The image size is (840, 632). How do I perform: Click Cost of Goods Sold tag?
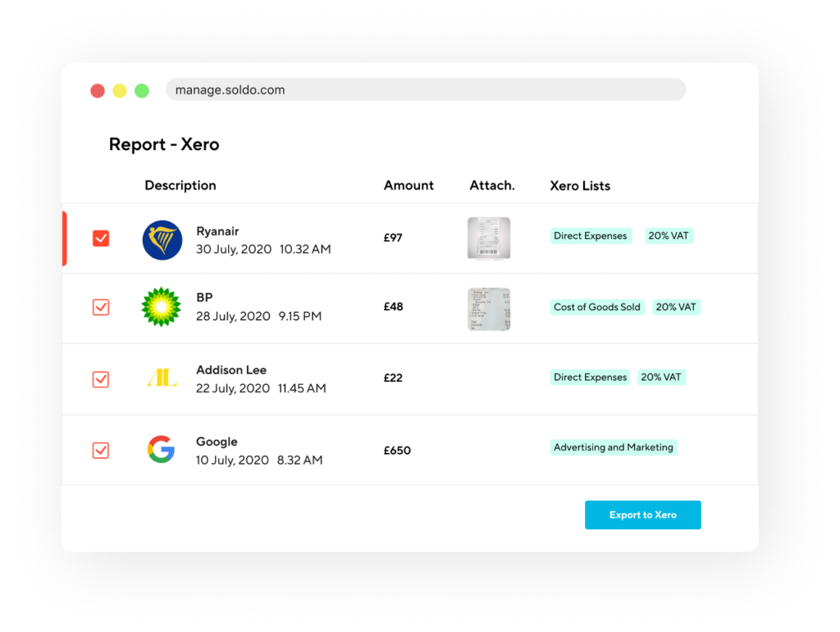click(x=597, y=307)
